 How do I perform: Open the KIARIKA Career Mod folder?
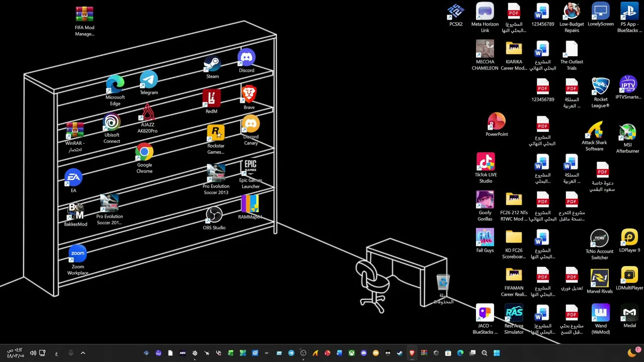(514, 56)
